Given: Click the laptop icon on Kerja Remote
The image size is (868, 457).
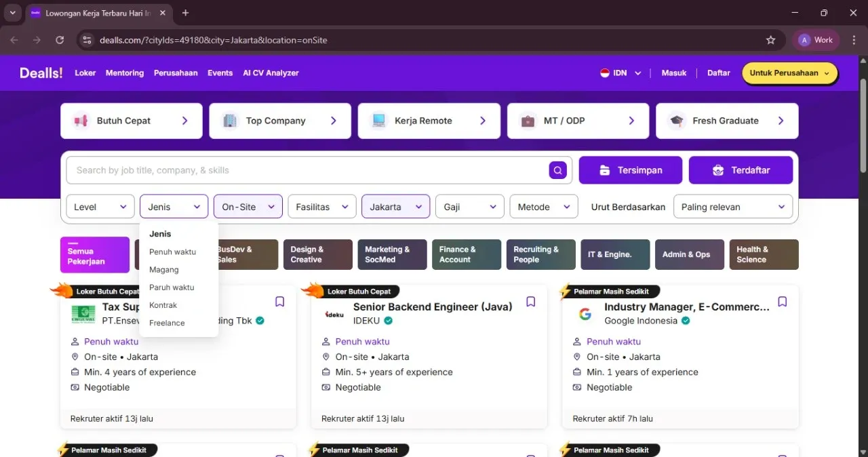Looking at the screenshot, I should point(378,121).
